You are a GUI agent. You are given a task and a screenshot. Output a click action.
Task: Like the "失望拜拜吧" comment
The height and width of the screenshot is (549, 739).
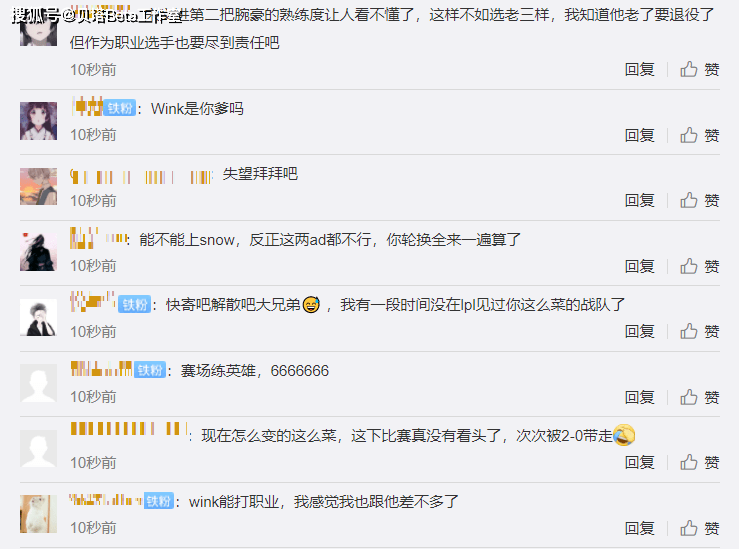699,200
